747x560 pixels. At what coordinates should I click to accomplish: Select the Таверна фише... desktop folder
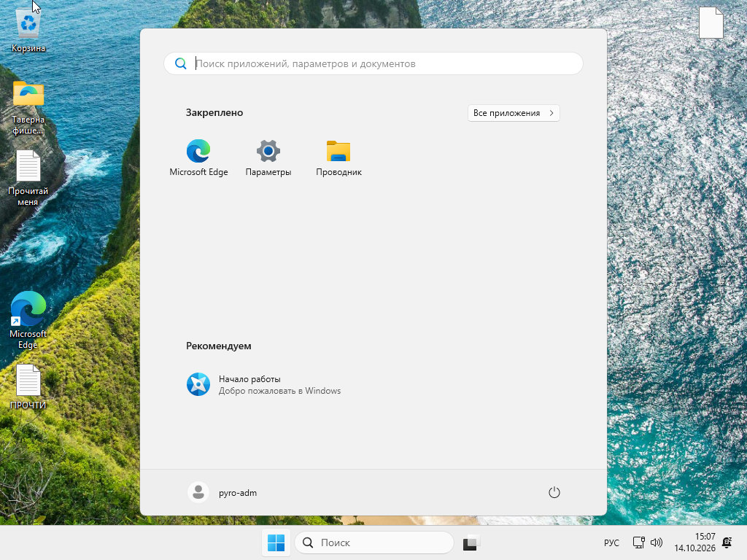coord(28,107)
